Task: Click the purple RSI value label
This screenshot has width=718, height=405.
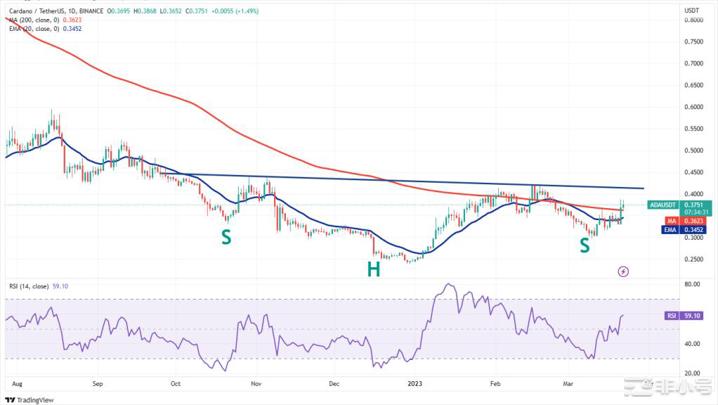Action: coord(689,315)
